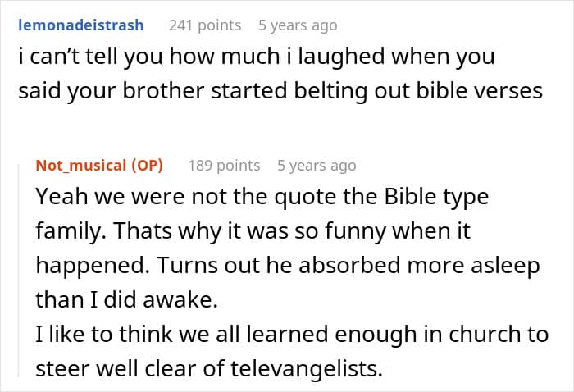Click the reply's 5 years ago timestamp
This screenshot has width=574, height=392.
[317, 166]
